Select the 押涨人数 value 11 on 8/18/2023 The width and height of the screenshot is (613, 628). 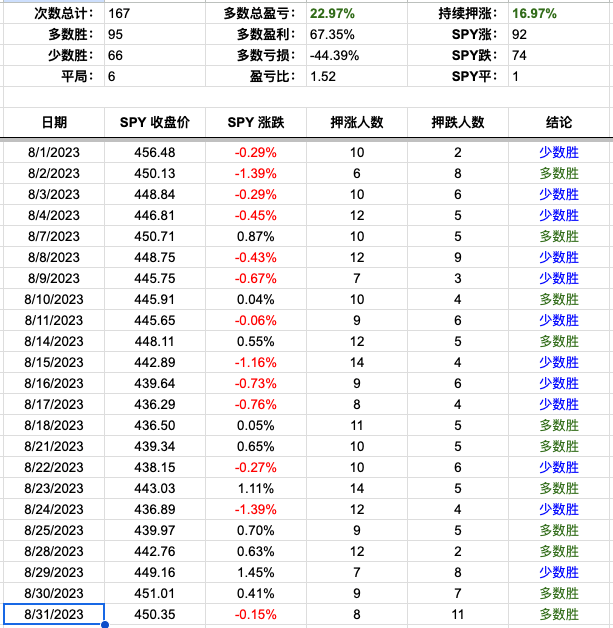point(357,425)
